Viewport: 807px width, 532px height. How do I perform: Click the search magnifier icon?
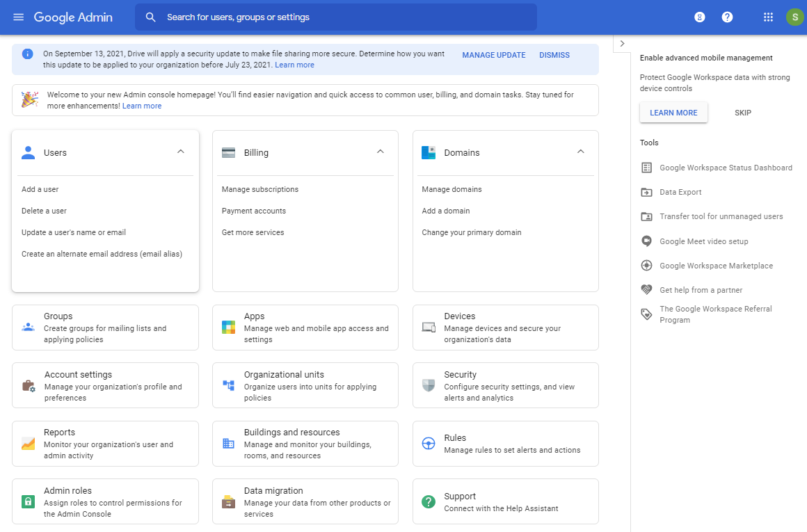[150, 17]
